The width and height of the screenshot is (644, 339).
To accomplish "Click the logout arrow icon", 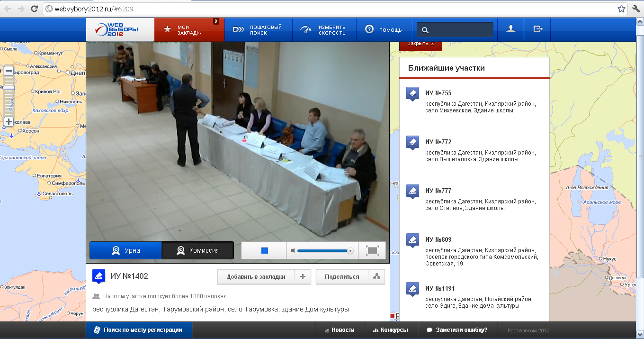I will [537, 29].
